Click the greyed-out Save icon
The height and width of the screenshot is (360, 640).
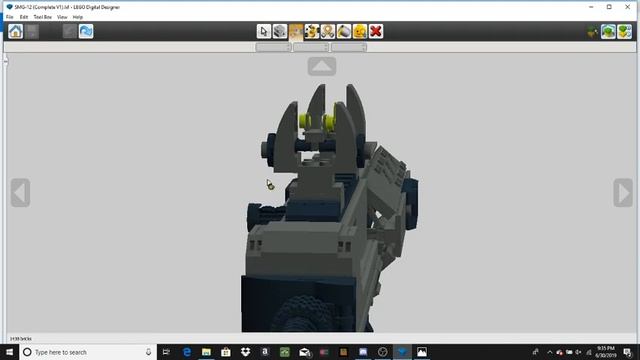(x=32, y=31)
